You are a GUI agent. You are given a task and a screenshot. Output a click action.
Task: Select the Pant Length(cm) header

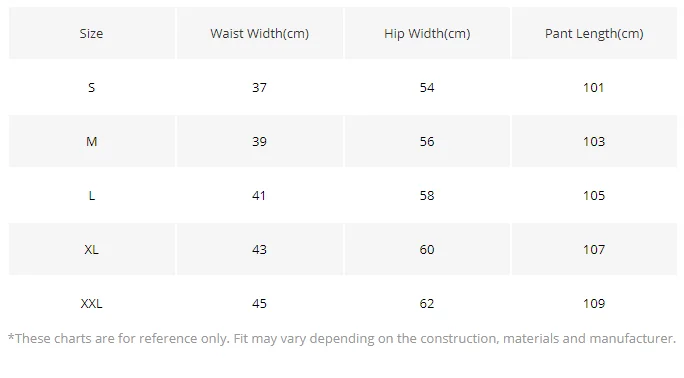tap(594, 33)
